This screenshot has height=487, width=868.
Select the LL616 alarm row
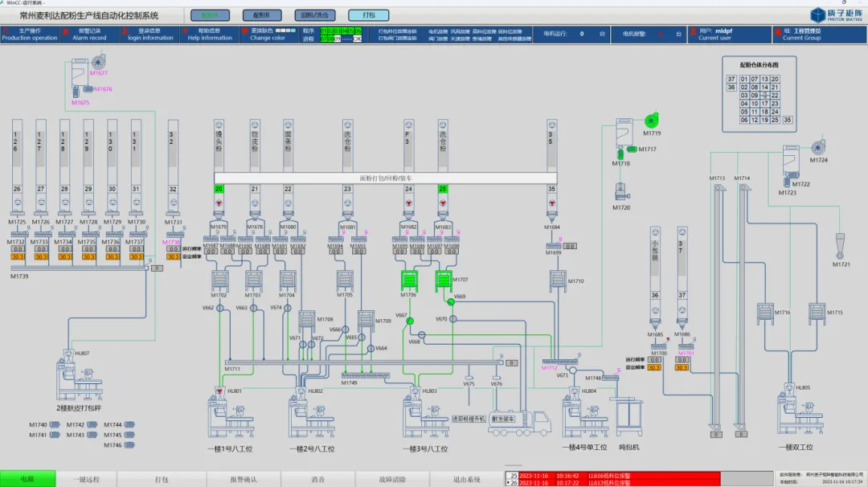coord(612,476)
